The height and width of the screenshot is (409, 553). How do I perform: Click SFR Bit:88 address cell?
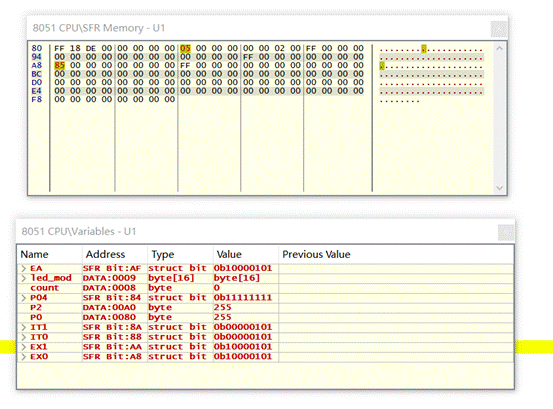point(112,337)
